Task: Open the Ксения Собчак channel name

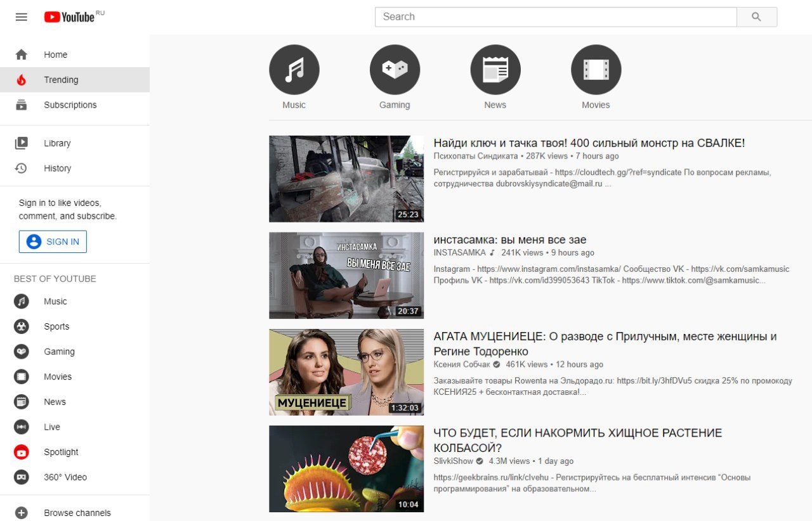Action: 462,364
